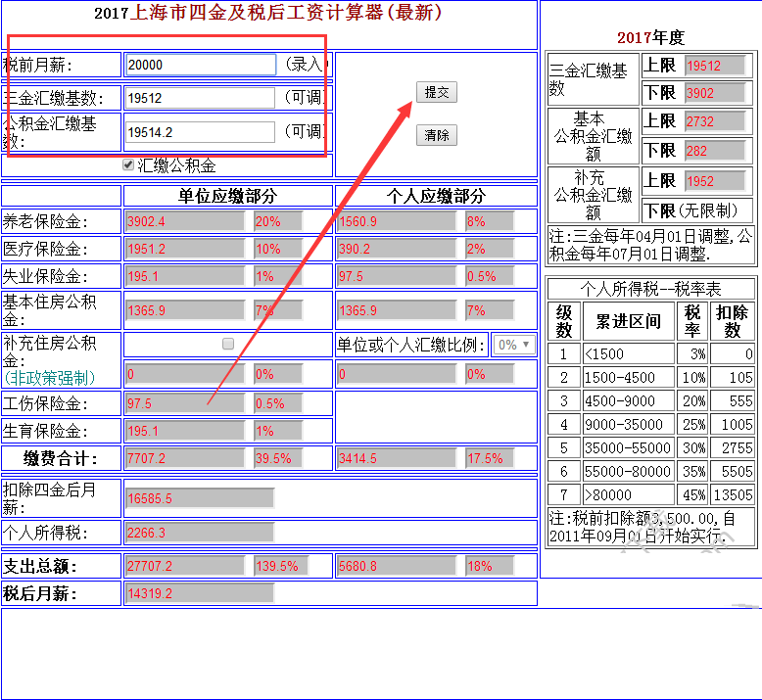Select the 三金汇缴基数 上限 value 19512
This screenshot has height=700, width=762.
click(715, 66)
